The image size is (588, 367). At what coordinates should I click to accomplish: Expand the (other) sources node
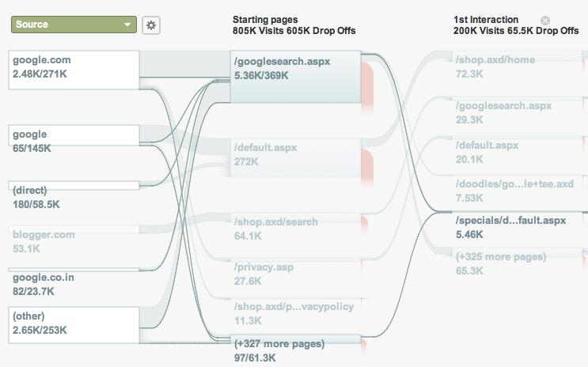74,325
